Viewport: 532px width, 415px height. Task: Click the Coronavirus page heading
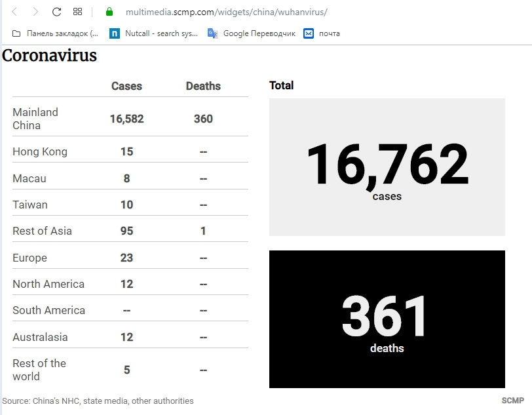pos(50,56)
